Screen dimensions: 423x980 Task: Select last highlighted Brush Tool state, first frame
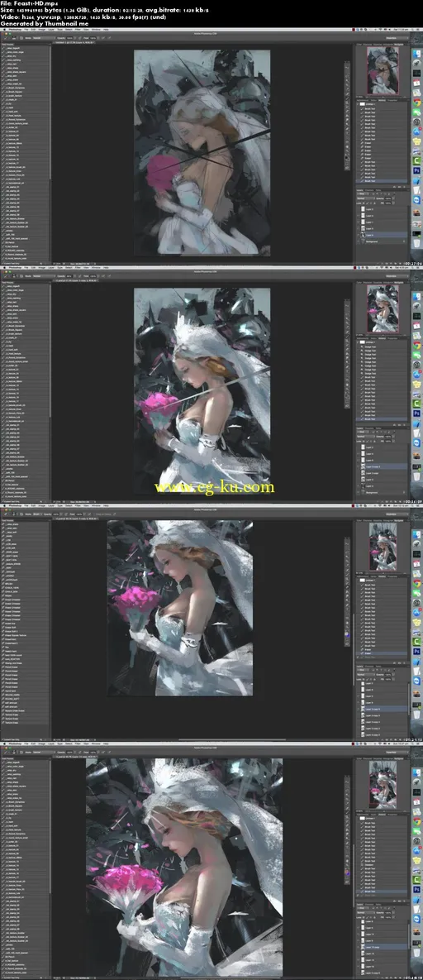[x=382, y=181]
